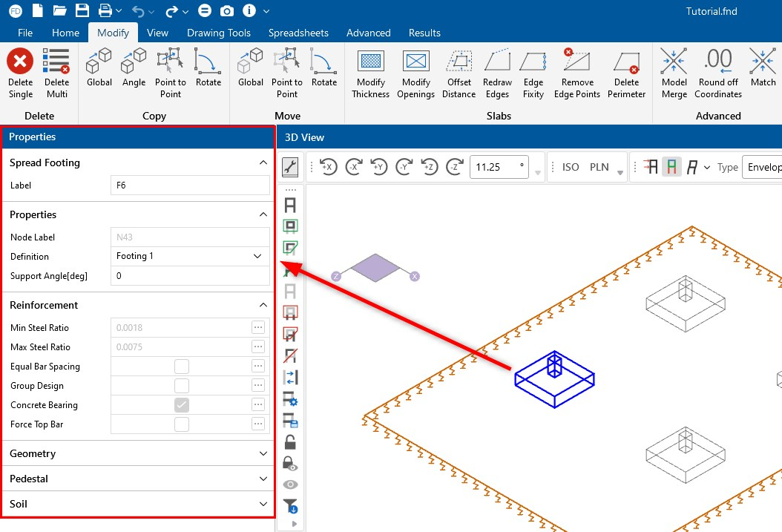Open the Definition dropdown showing Footing 1
Image resolution: width=782 pixels, height=532 pixels.
(189, 256)
